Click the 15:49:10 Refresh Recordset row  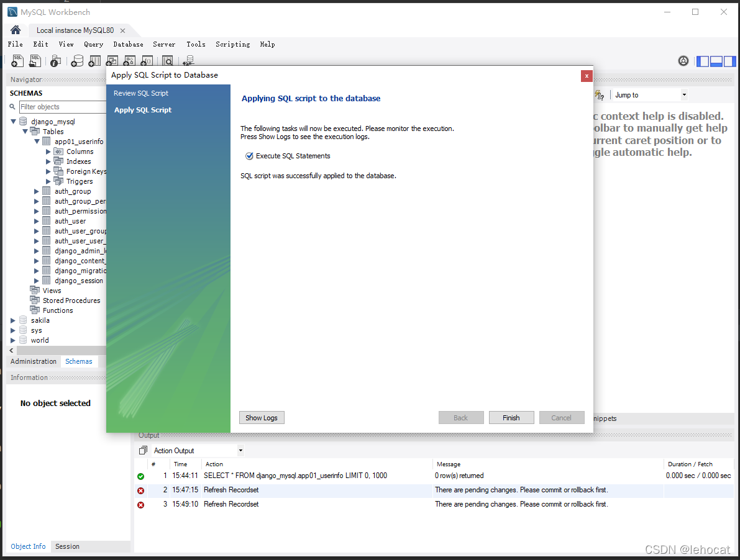(x=434, y=504)
